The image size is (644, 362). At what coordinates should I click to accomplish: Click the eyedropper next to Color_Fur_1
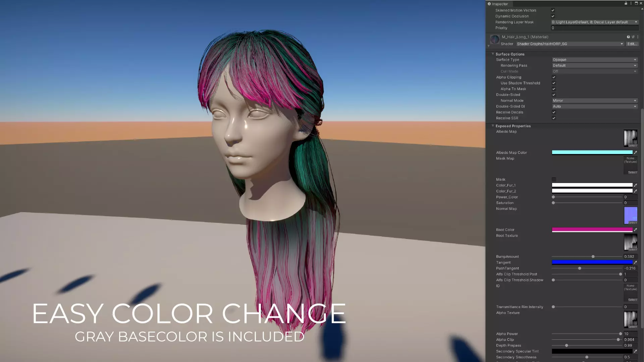635,185
